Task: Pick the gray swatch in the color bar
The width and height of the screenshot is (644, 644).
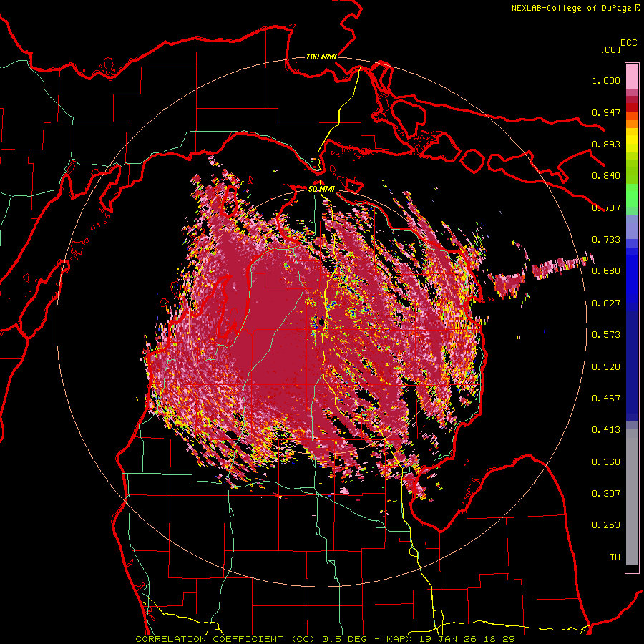Action: [x=632, y=497]
